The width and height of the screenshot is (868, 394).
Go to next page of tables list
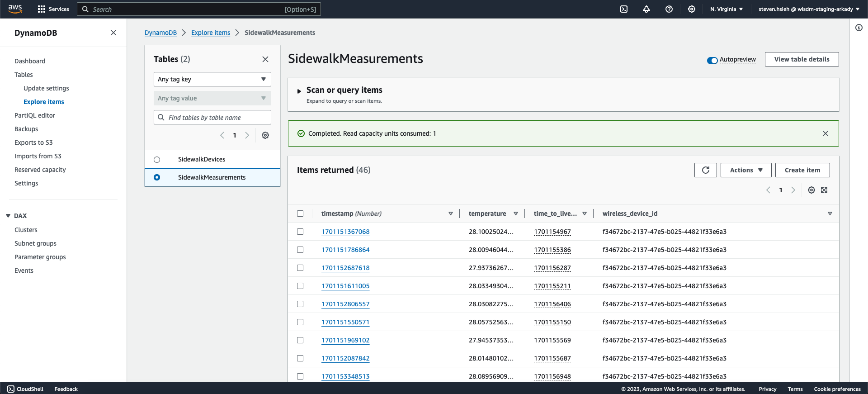[x=247, y=135]
